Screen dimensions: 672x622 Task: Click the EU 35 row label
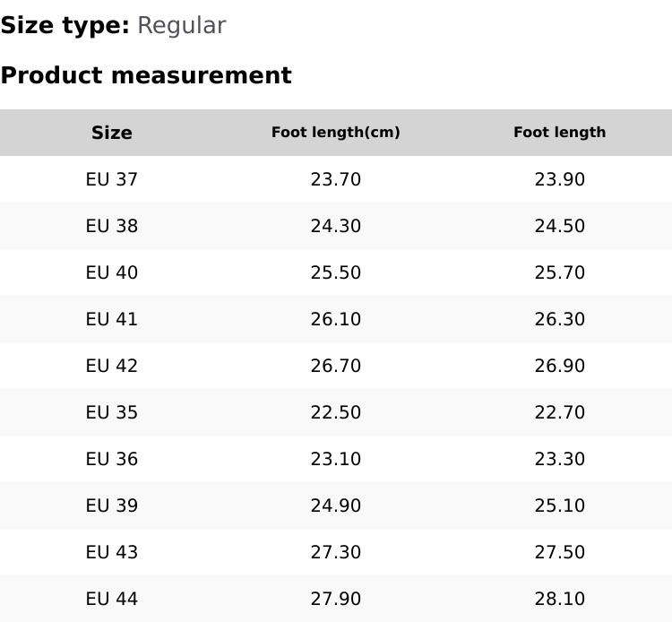(112, 412)
